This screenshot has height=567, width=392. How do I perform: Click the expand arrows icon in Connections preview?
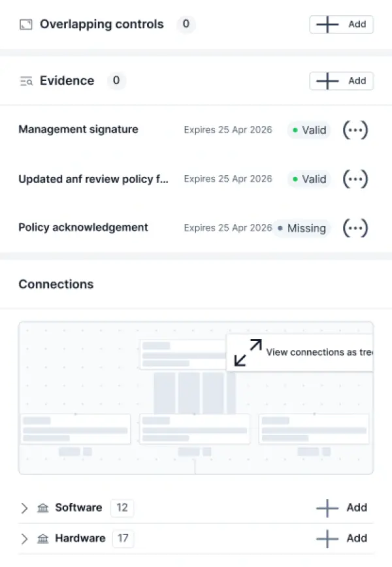248,353
